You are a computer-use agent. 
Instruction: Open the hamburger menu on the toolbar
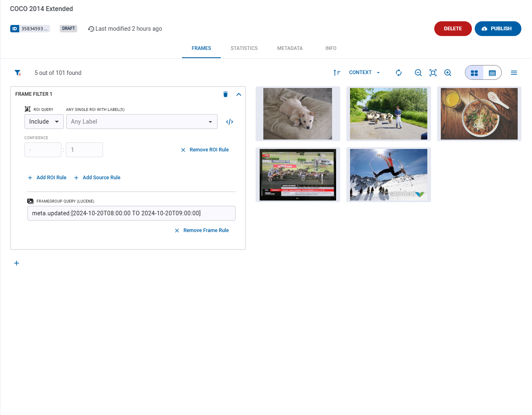tap(514, 73)
